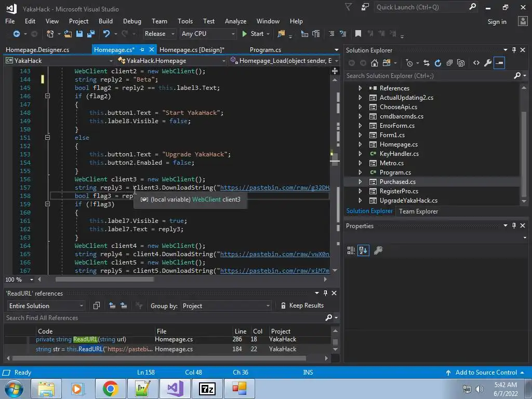Click the New Project toolbar icon

(50, 34)
